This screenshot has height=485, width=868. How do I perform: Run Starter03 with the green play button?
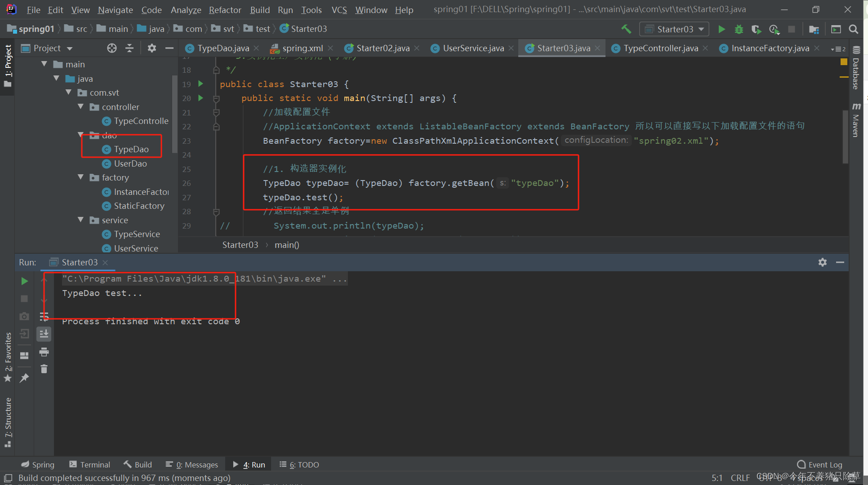[x=721, y=29]
